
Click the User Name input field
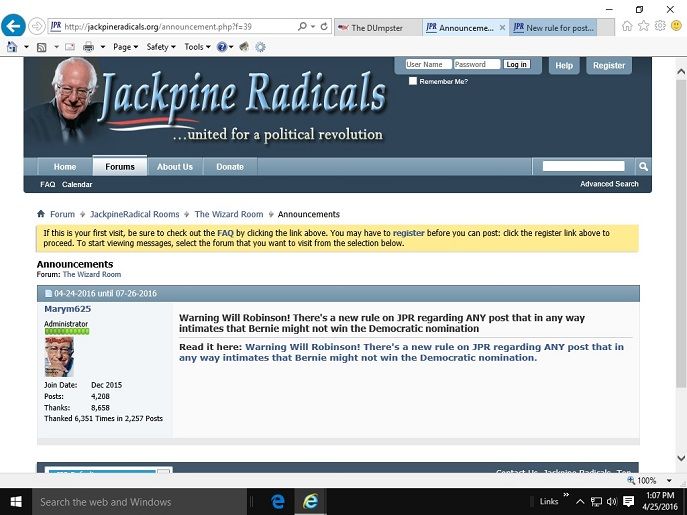tap(428, 64)
